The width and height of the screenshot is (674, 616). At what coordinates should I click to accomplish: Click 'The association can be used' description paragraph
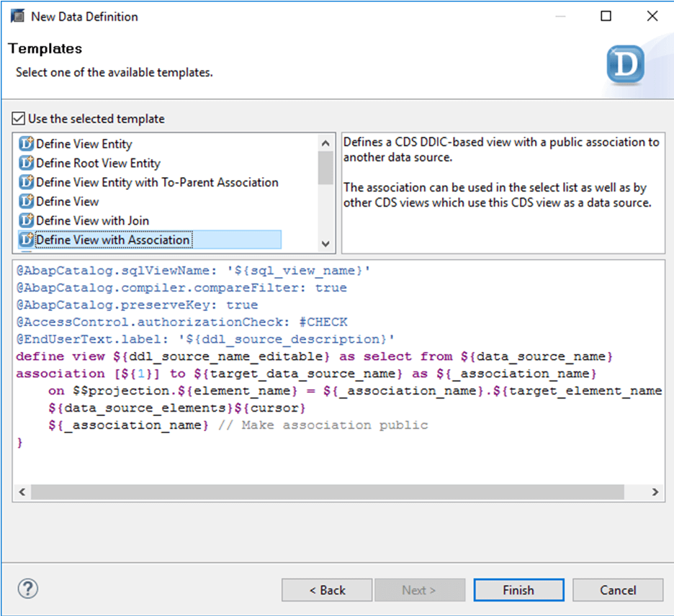(498, 195)
